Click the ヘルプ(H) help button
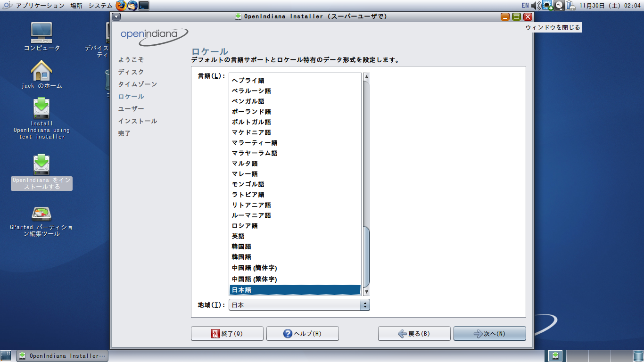This screenshot has height=362, width=644. tap(303, 334)
